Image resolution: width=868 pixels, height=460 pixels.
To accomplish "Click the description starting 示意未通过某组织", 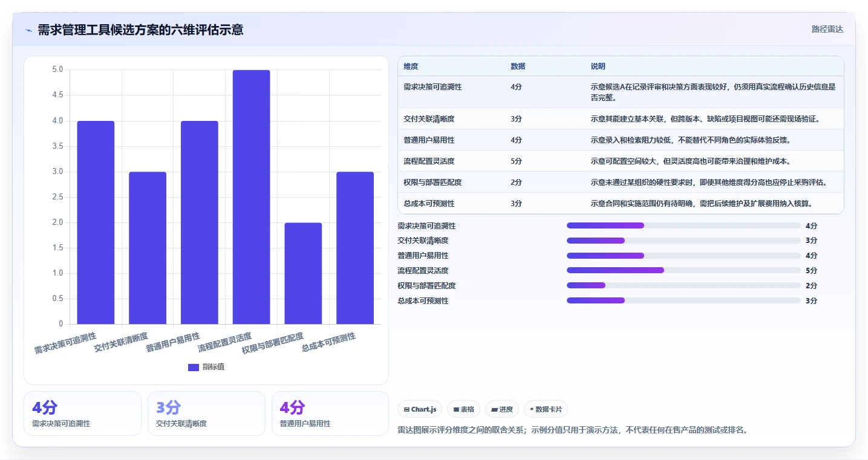I will click(x=709, y=183).
